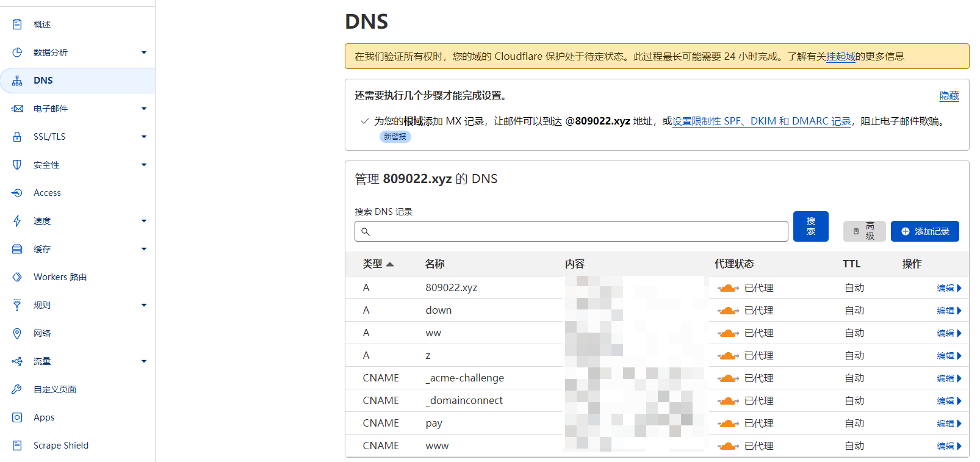980x462 pixels.
Task: Toggle proxy cloud icon for down record
Action: click(728, 311)
